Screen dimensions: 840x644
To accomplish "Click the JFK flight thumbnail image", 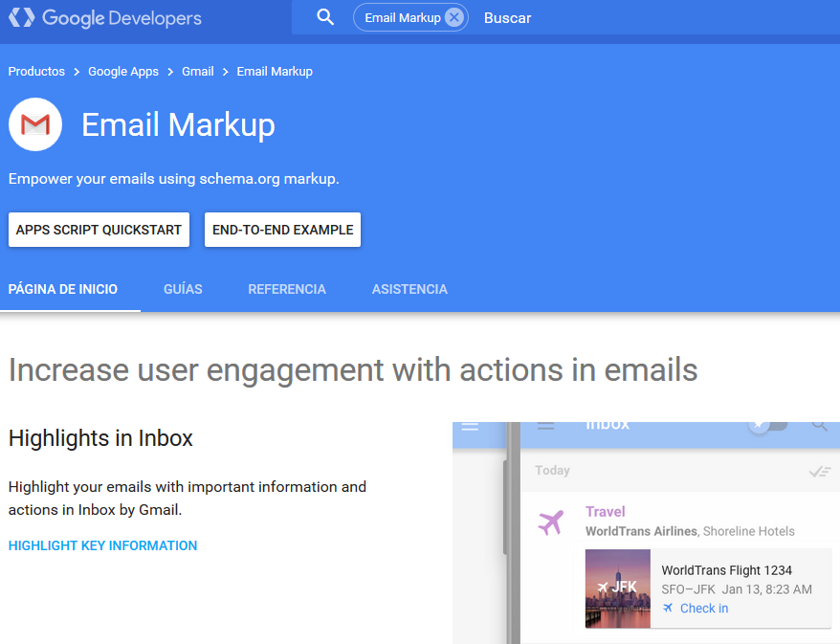I will coord(618,588).
